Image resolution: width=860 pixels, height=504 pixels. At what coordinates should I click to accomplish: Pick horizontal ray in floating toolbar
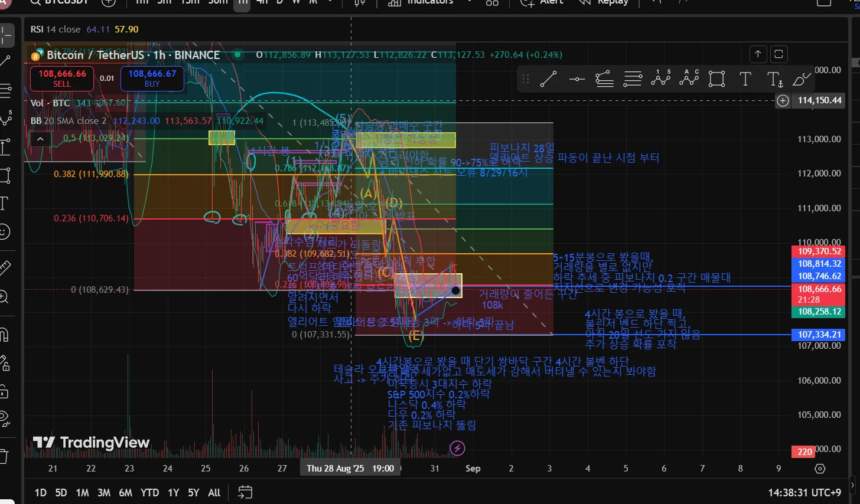click(576, 78)
